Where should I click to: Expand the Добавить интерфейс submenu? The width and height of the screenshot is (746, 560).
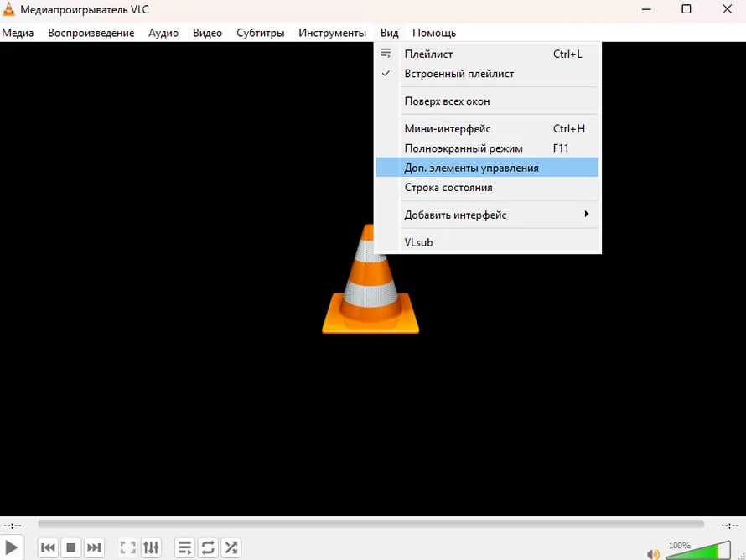pos(487,215)
